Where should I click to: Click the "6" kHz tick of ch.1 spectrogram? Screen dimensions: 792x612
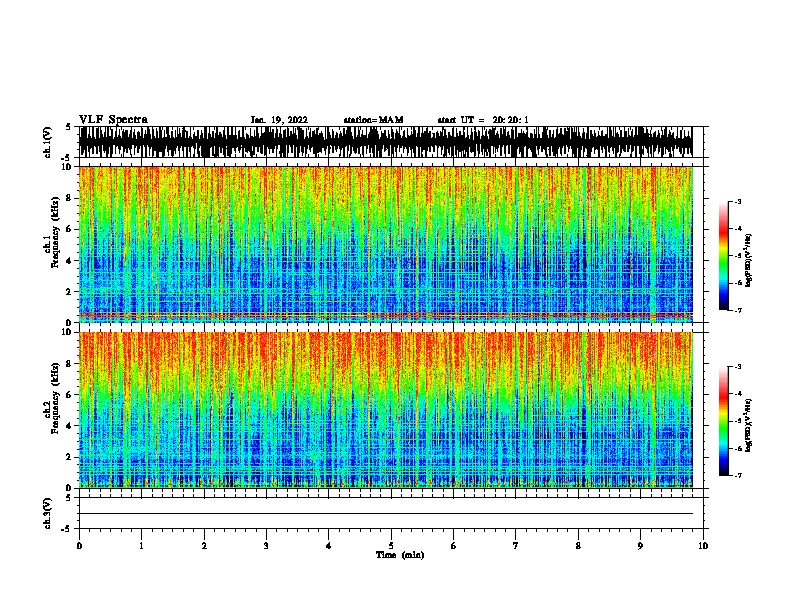coord(70,229)
